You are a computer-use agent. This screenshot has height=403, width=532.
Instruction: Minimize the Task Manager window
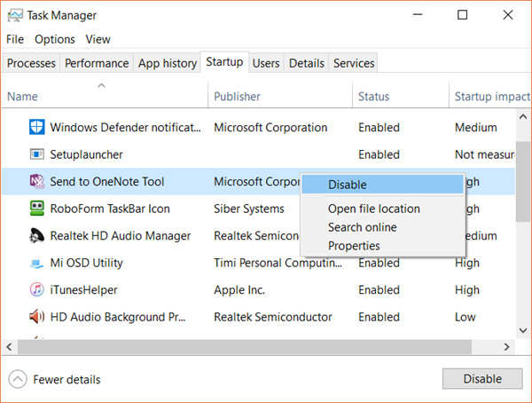(x=418, y=14)
